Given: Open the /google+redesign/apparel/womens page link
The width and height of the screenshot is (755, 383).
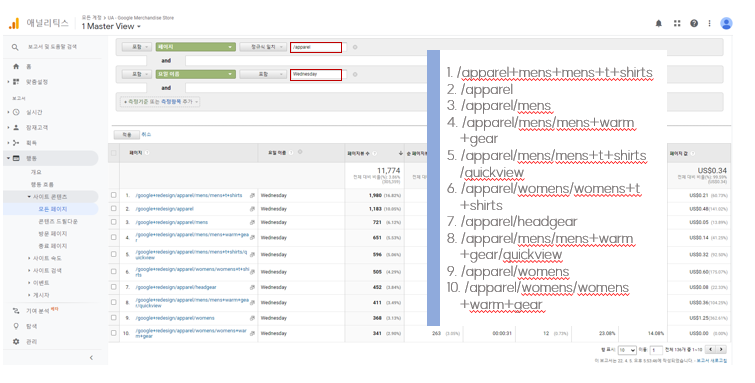Looking at the screenshot, I should pos(175,318).
